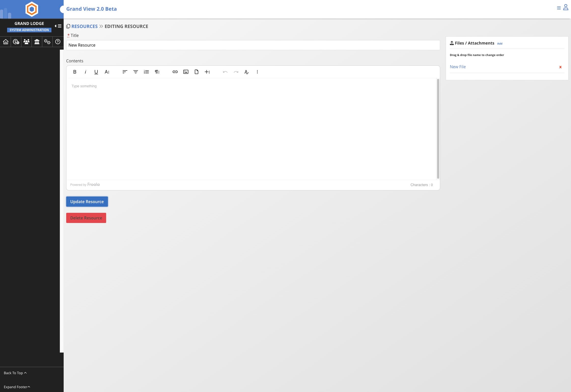Add a new file attachment
The height and width of the screenshot is (392, 571).
tap(500, 44)
